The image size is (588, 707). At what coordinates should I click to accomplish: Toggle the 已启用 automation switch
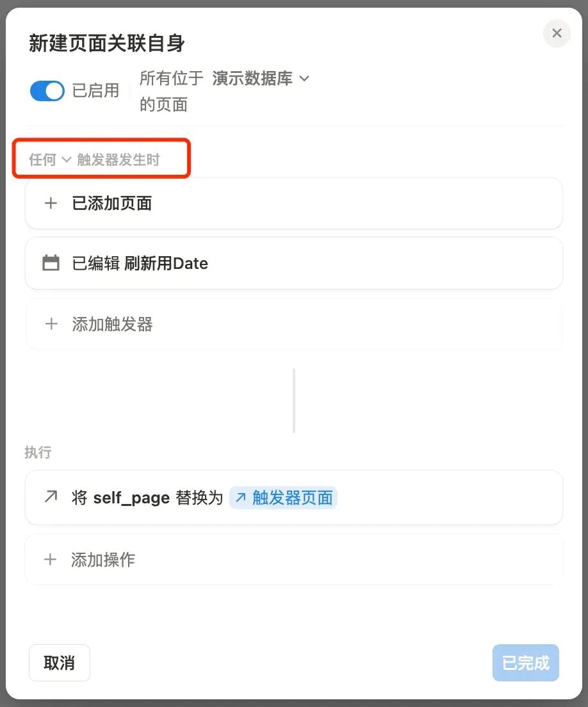47,91
